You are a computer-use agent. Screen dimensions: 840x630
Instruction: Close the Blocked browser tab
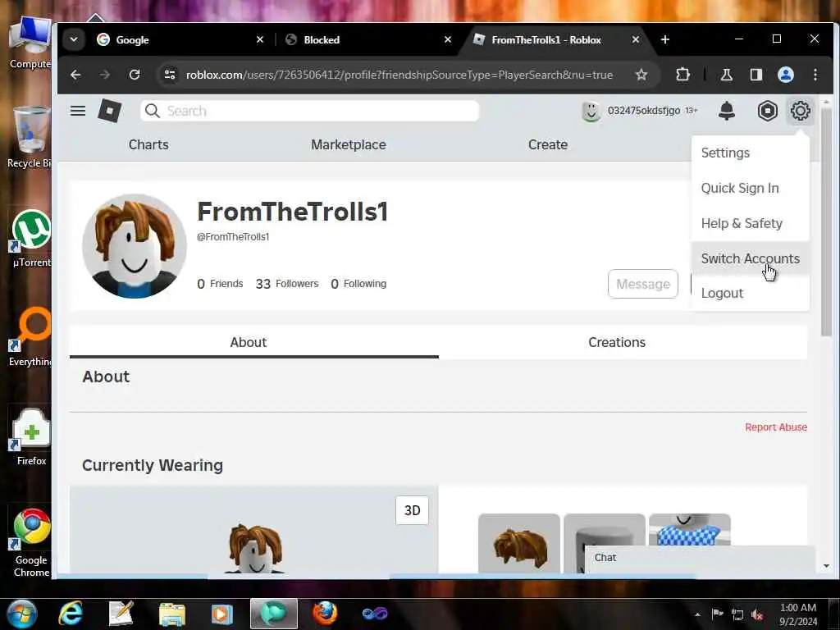[448, 39]
